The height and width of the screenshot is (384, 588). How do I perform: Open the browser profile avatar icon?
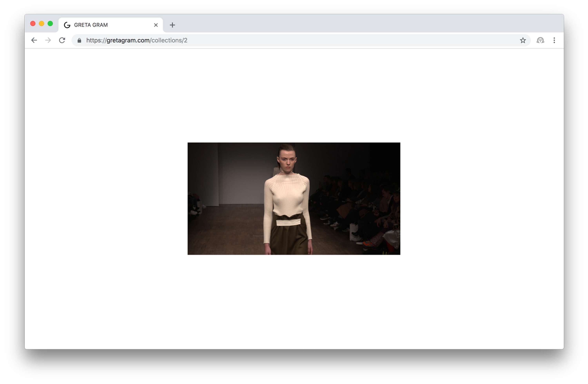click(540, 40)
